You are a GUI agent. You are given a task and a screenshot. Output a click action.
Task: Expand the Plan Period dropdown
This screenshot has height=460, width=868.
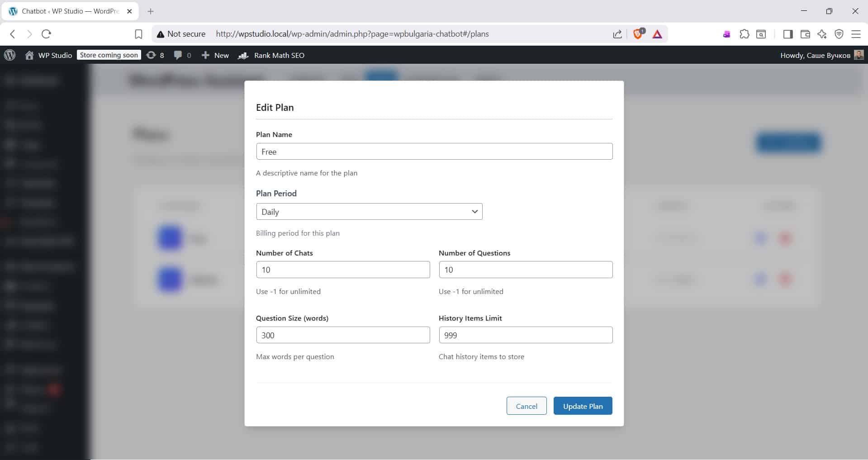tap(369, 212)
